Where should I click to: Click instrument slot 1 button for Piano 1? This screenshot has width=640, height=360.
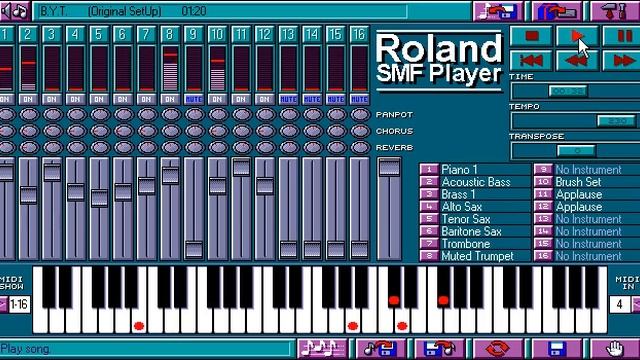429,169
